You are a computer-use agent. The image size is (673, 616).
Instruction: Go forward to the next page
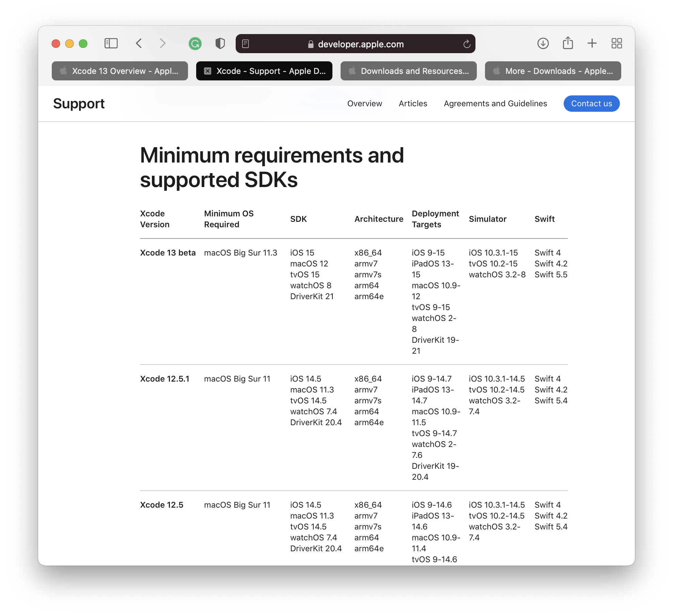[162, 44]
